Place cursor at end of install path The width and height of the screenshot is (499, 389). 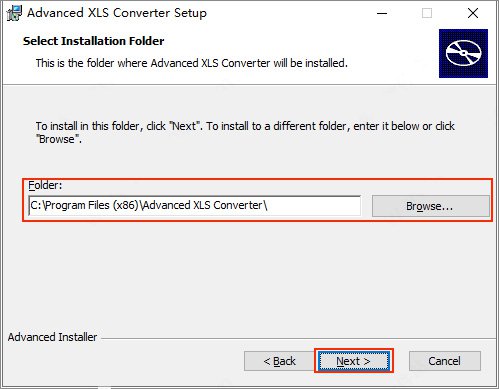269,205
